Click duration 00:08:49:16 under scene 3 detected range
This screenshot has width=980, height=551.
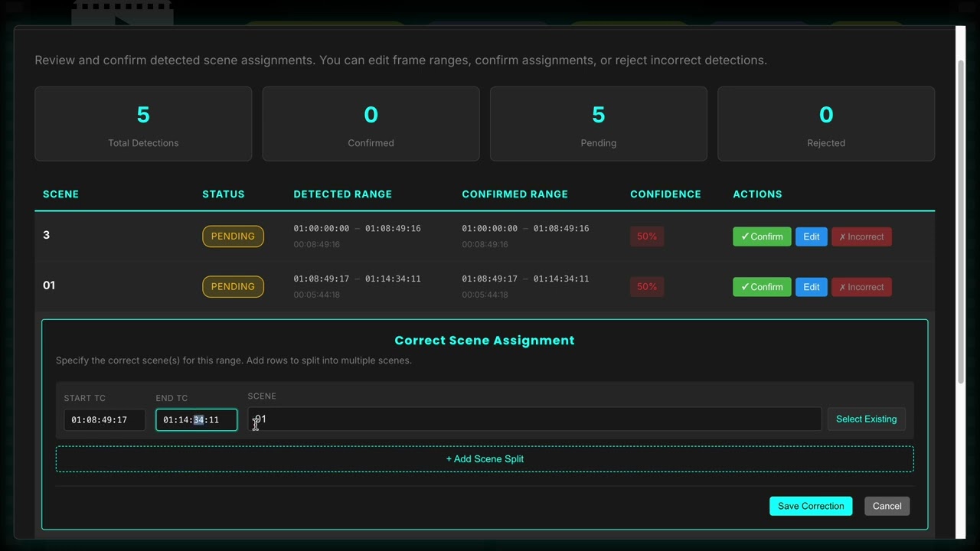click(316, 245)
